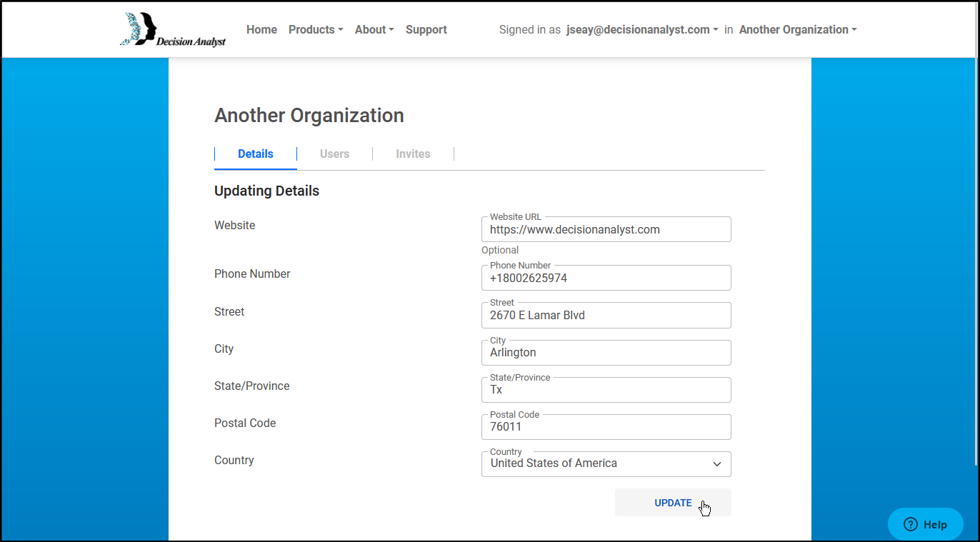Image resolution: width=980 pixels, height=542 pixels.
Task: Open the Country selection list
Action: tap(606, 463)
